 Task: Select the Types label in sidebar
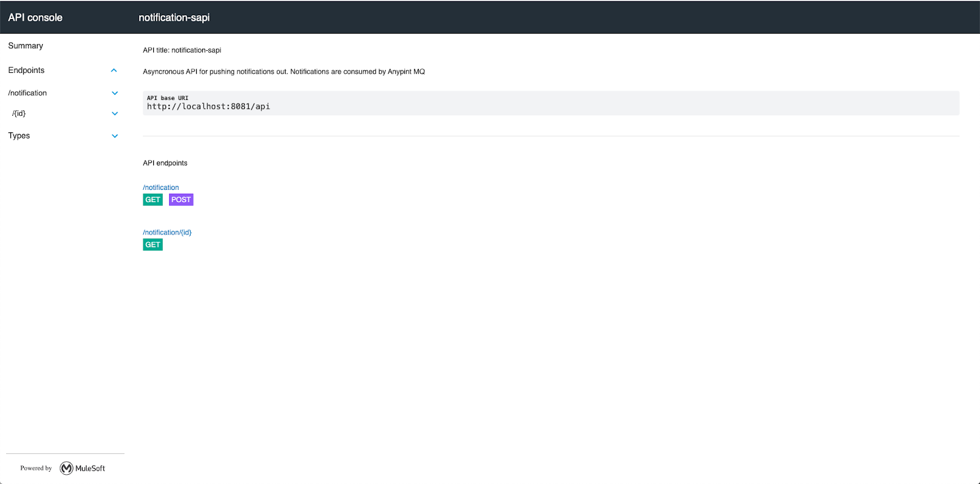[19, 136]
